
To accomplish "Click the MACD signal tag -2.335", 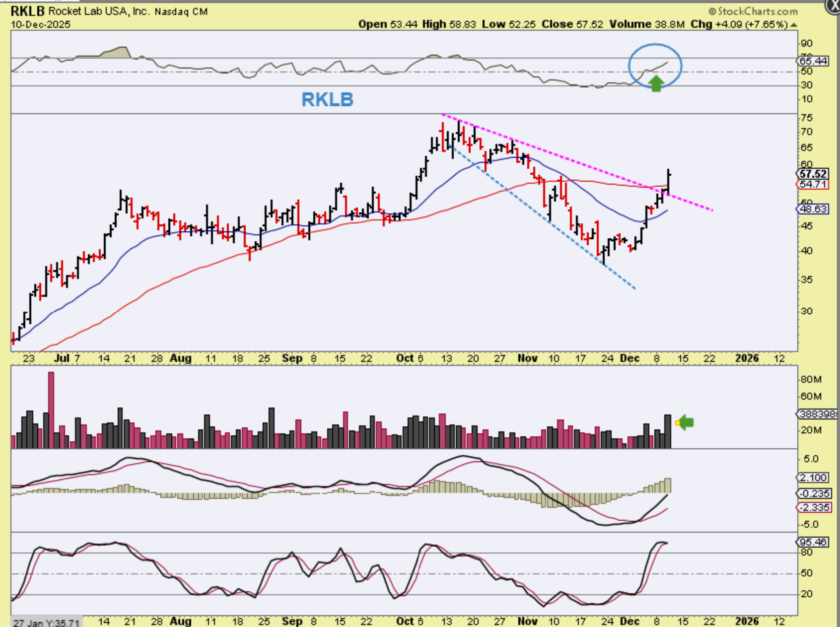I will pyautogui.click(x=814, y=507).
